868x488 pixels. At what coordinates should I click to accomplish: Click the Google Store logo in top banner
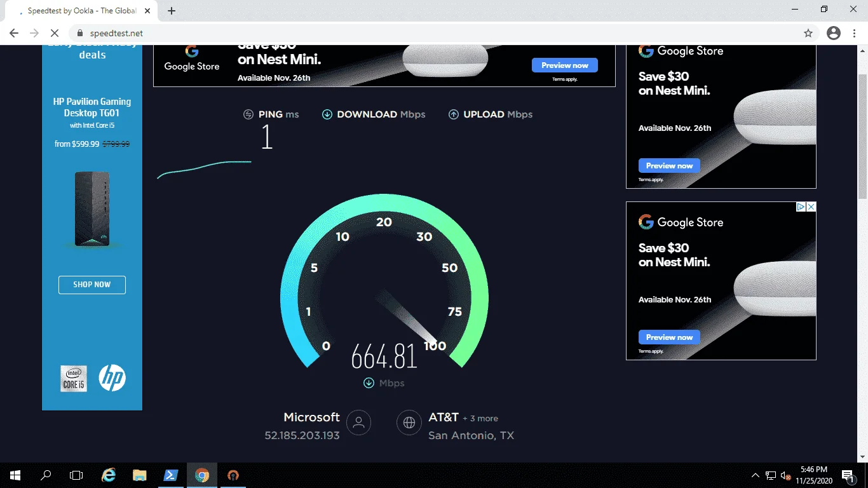click(x=191, y=58)
